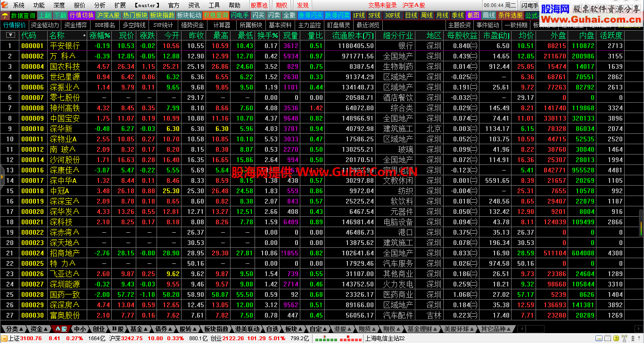Click the 权息查询 toolbar button
The width and height of the screenshot is (644, 343).
[216, 15]
